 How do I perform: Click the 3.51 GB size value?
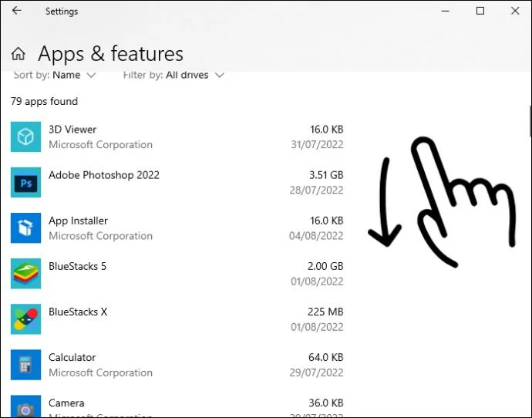tap(326, 175)
